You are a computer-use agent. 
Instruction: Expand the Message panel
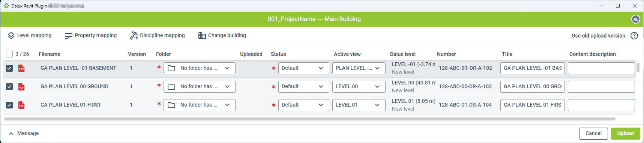coord(24,134)
